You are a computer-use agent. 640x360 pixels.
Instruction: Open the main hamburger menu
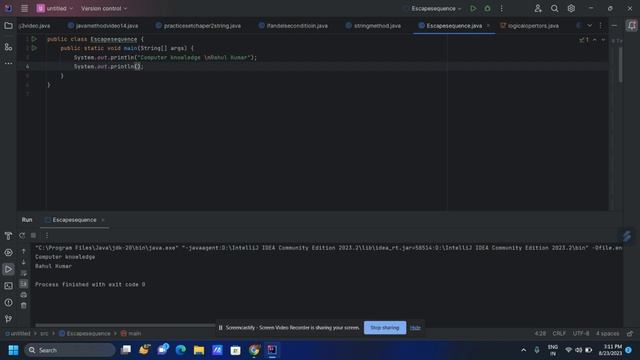point(24,8)
